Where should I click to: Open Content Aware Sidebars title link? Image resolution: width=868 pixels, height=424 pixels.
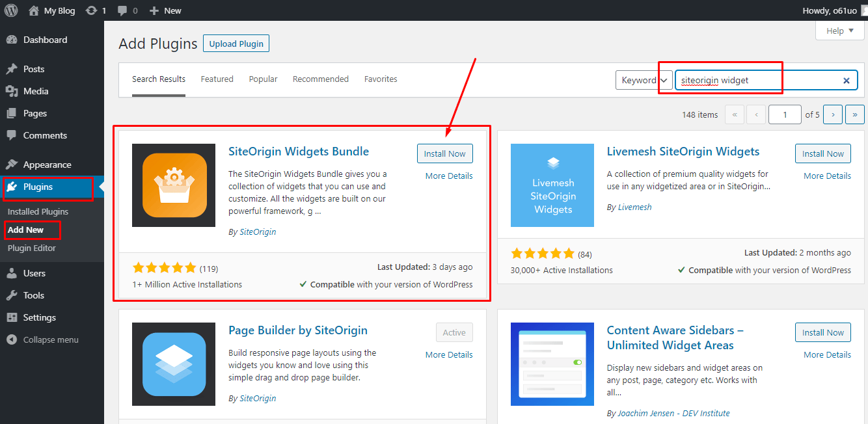point(675,338)
